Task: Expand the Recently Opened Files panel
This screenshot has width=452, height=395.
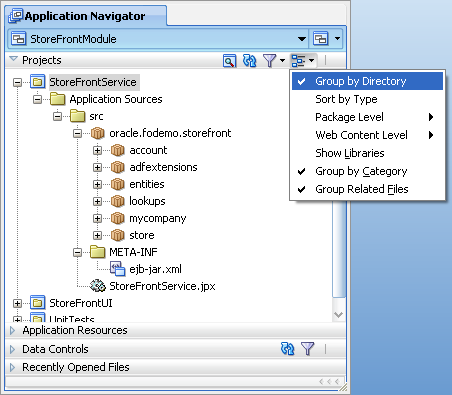Action: (12, 367)
